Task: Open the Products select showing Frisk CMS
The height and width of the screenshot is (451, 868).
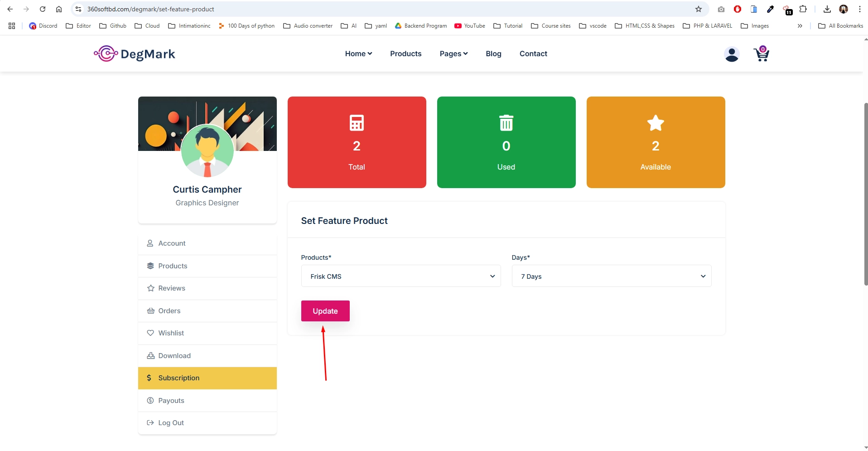Action: 401,276
